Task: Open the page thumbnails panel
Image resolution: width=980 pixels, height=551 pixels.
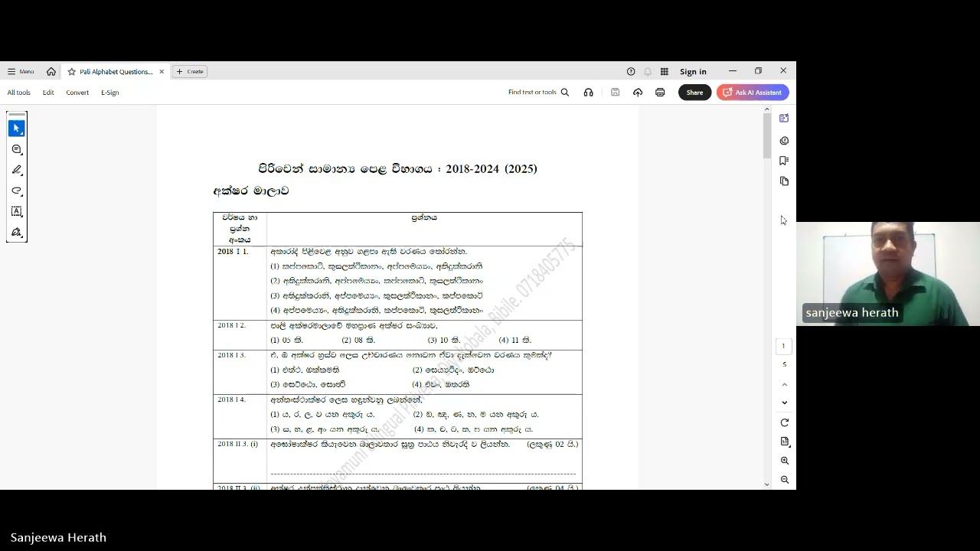Action: coord(784,181)
